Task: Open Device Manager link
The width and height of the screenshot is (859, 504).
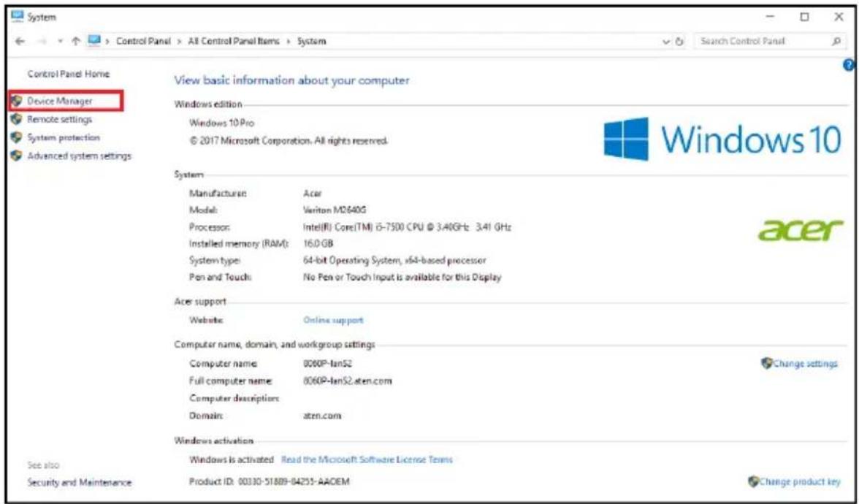Action: point(60,102)
